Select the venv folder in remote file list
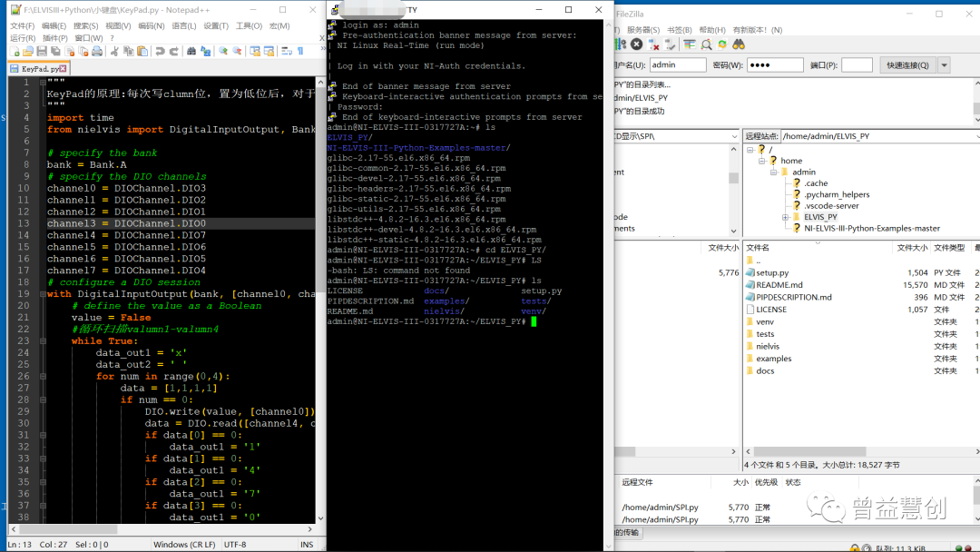Image resolution: width=980 pixels, height=552 pixels. pos(765,322)
